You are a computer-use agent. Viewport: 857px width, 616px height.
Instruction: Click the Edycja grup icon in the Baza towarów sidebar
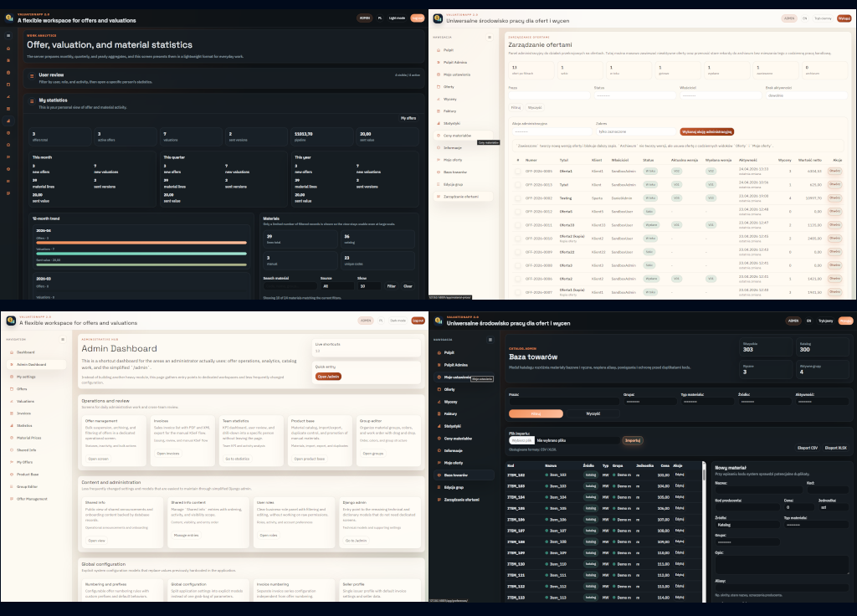(x=439, y=487)
